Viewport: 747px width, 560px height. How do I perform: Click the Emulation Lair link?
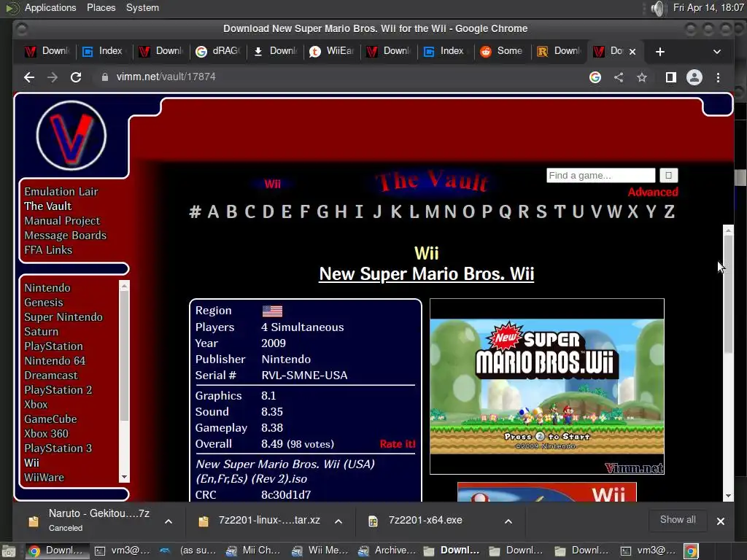pyautogui.click(x=61, y=192)
